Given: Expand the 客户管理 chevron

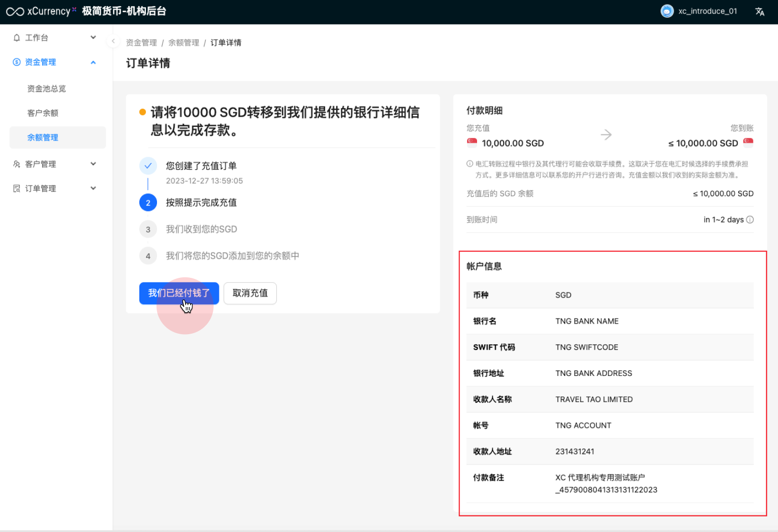Looking at the screenshot, I should pos(93,164).
